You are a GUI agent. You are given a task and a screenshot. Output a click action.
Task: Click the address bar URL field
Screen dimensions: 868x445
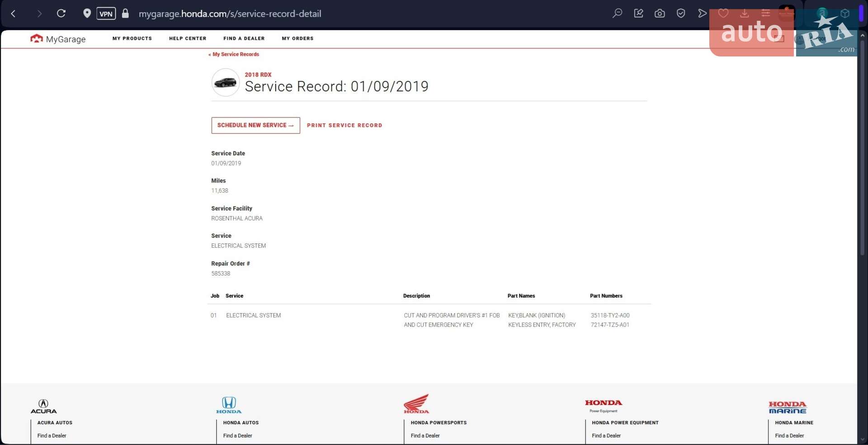(x=230, y=14)
